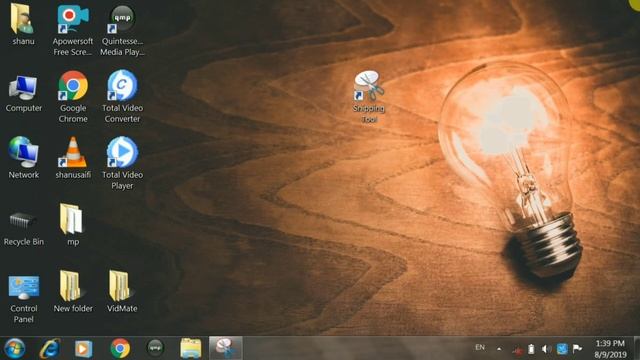The image size is (640, 360).
Task: Open the clock showing 1:39 PM
Action: (x=610, y=349)
